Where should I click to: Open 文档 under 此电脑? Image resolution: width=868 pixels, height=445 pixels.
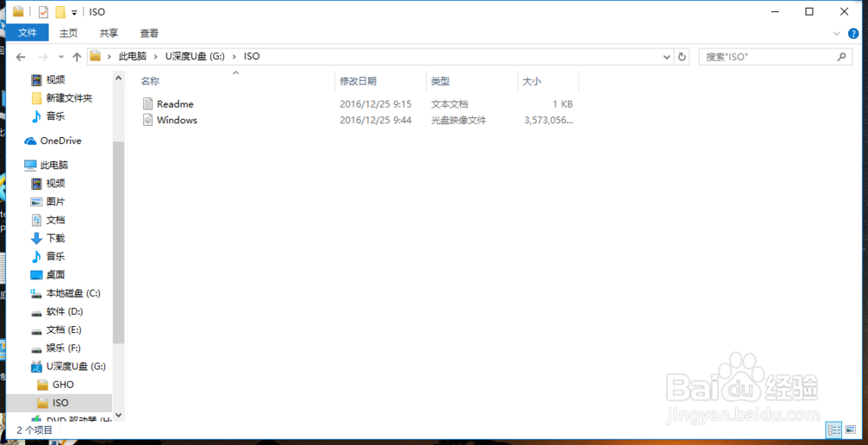[56, 219]
